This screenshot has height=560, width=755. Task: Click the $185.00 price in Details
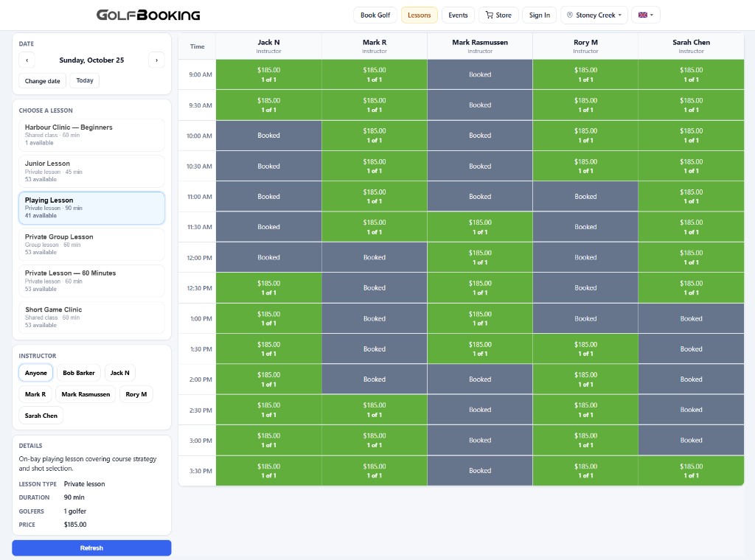click(75, 525)
